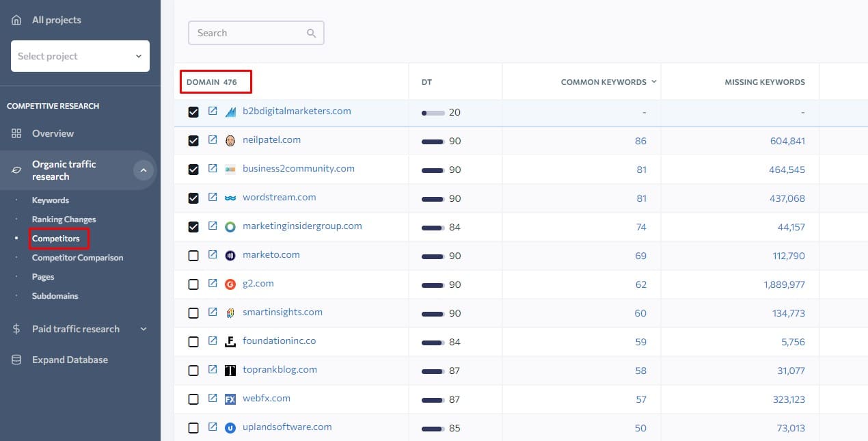This screenshot has width=868, height=441.
Task: Open the business2community.com domain link
Action: [x=299, y=169]
